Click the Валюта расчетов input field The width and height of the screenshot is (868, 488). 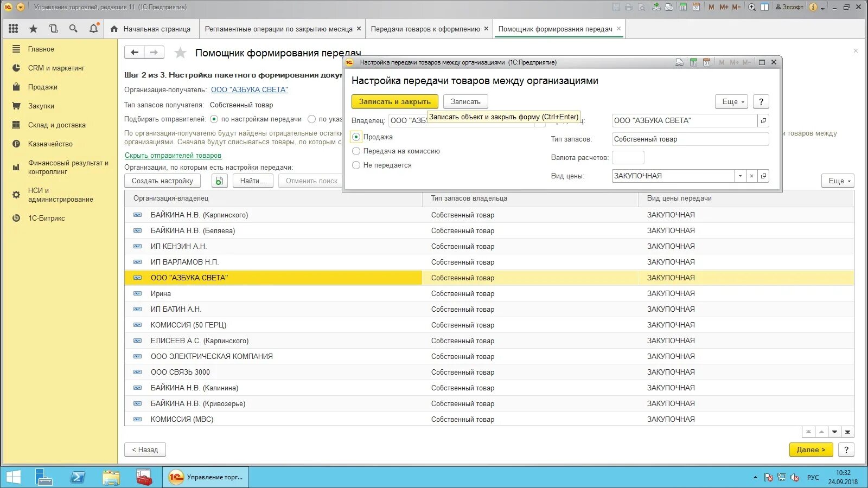pos(628,157)
